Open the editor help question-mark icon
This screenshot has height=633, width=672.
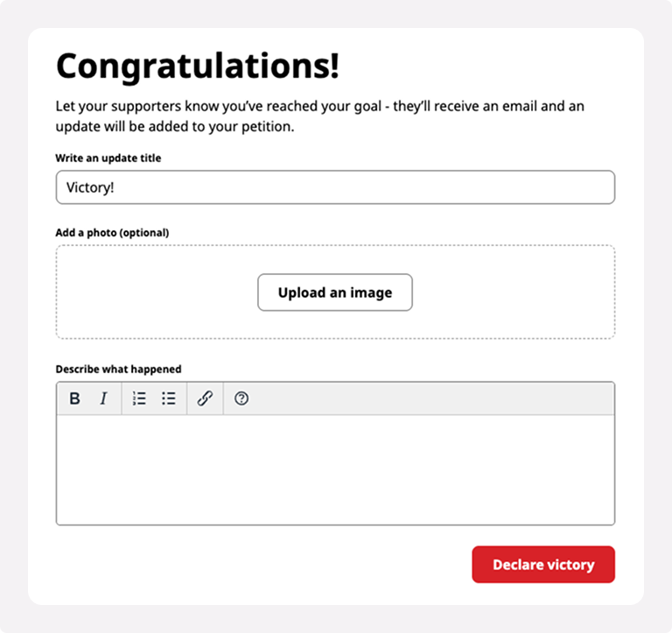point(241,398)
